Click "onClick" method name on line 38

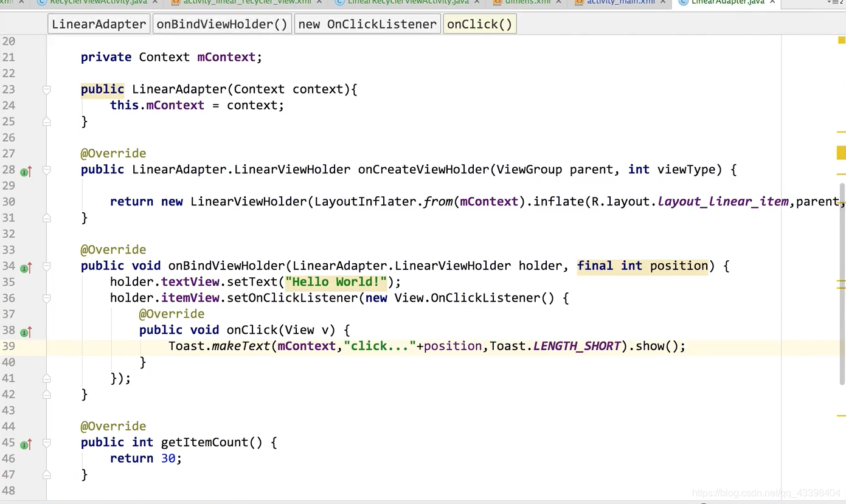252,330
